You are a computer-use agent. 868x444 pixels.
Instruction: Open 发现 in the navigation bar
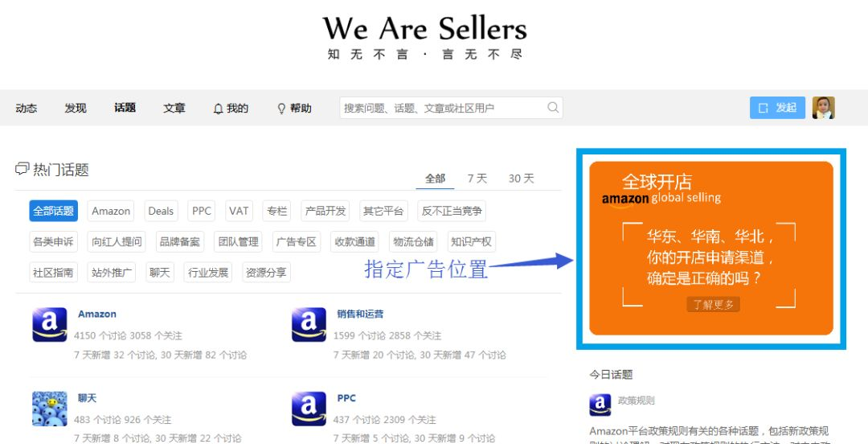(76, 108)
